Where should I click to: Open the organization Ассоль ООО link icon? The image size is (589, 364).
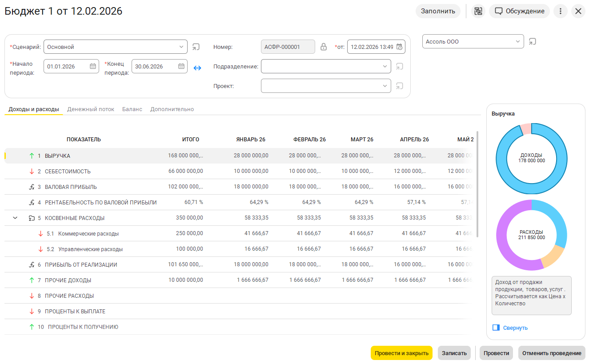coord(533,41)
